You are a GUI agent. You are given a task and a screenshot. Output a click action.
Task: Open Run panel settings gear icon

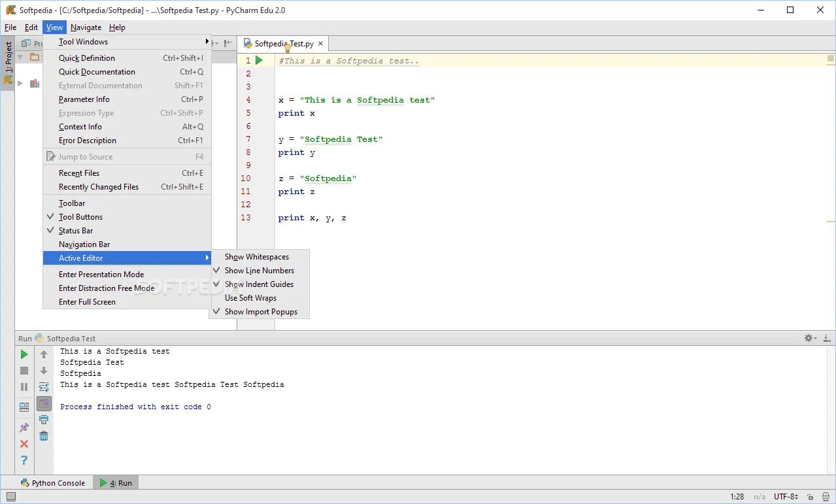811,338
